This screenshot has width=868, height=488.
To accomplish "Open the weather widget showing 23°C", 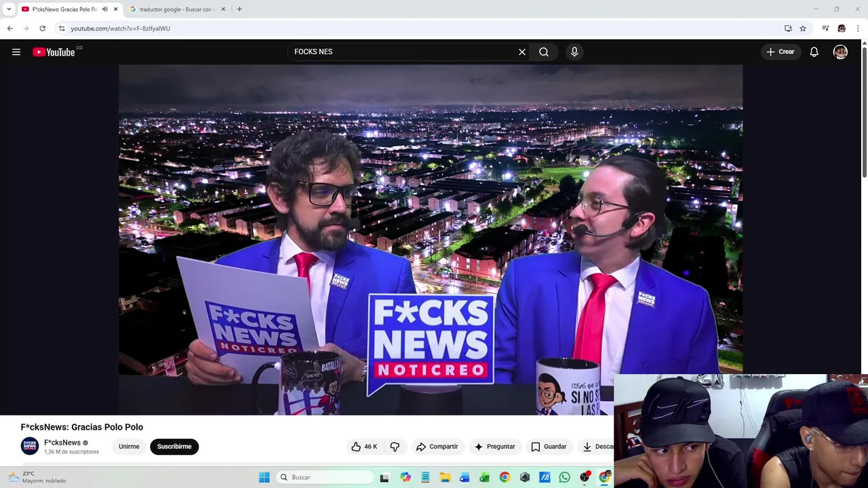I will pyautogui.click(x=37, y=477).
